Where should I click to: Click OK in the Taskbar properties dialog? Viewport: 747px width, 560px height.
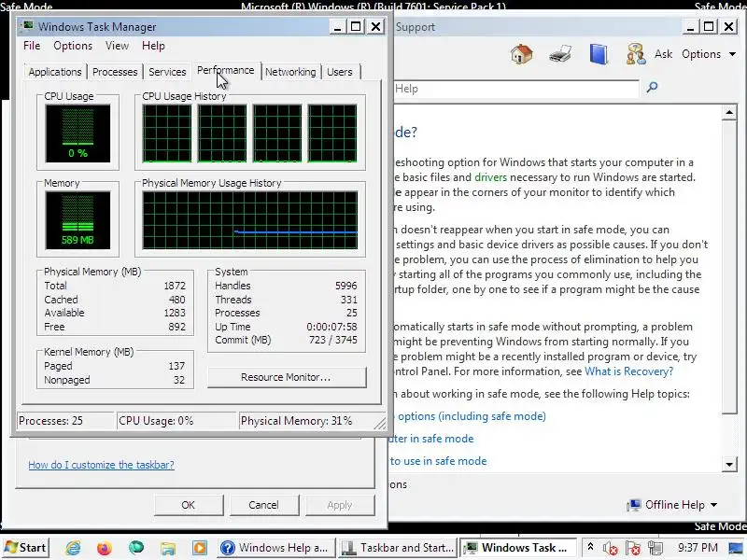coord(189,505)
